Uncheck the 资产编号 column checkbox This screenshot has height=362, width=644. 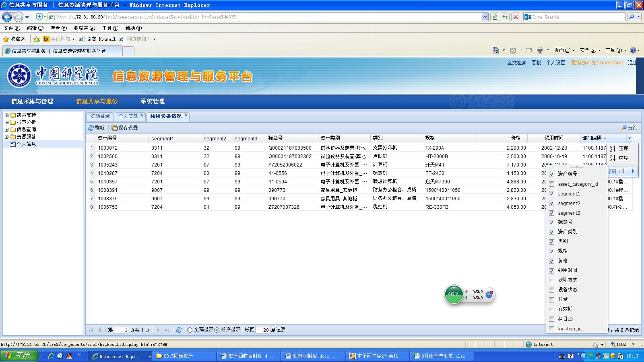click(x=552, y=174)
